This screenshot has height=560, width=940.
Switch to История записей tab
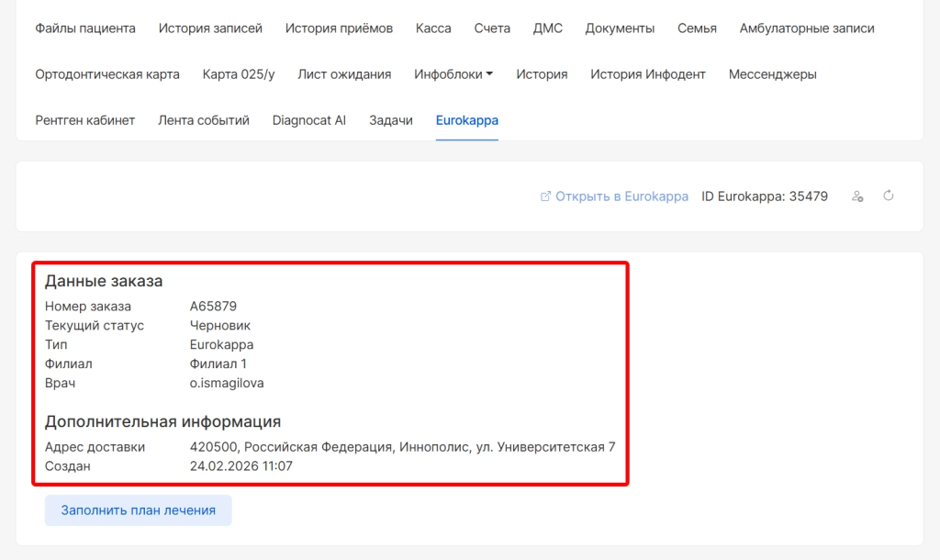210,28
